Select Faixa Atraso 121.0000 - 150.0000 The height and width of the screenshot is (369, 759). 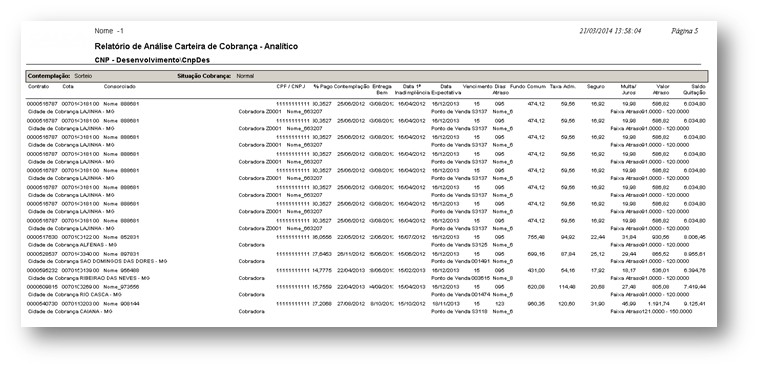click(x=651, y=311)
